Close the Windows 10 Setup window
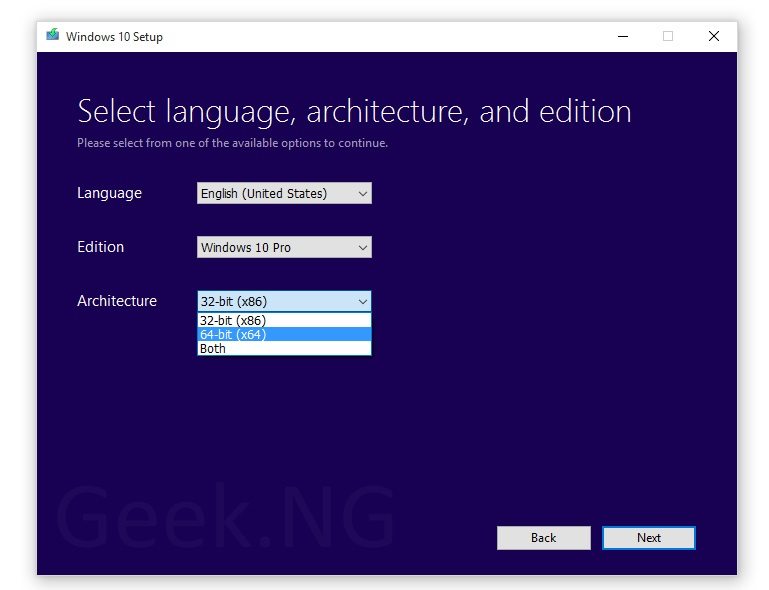Viewport: 769px width, 590px height. tap(714, 36)
